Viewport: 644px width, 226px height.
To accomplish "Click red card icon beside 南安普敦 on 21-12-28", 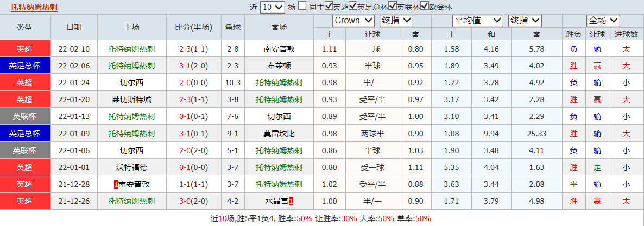I will point(116,184).
